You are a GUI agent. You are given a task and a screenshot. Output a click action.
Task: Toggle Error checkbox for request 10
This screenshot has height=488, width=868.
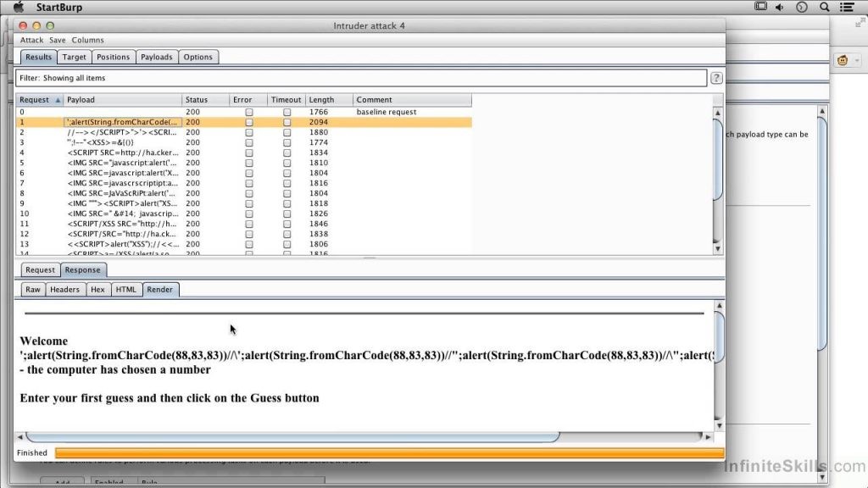tap(249, 213)
